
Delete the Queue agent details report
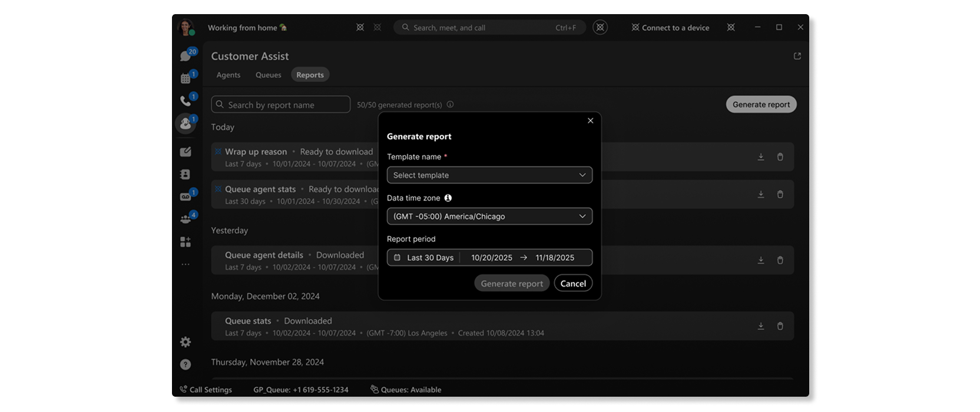pos(780,260)
